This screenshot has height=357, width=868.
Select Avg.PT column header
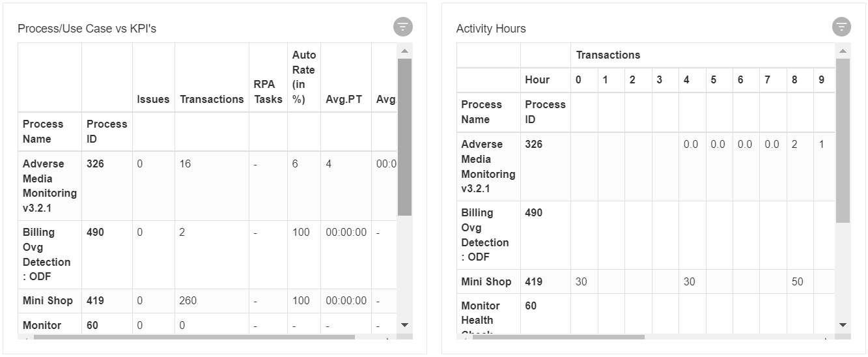(344, 99)
